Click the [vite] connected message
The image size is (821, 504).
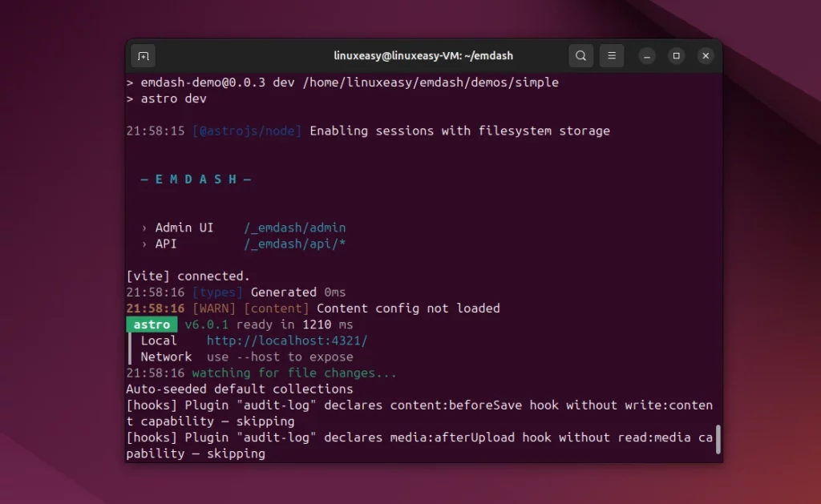coord(187,276)
